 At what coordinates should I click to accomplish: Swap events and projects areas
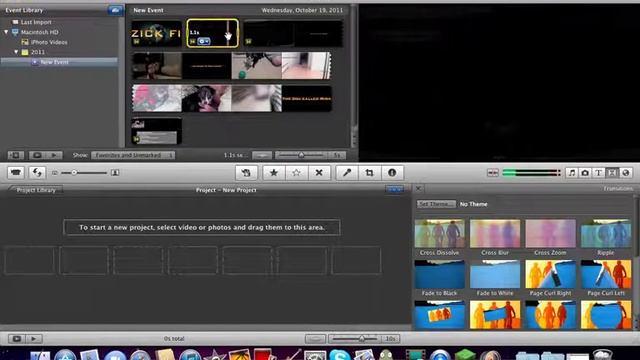coord(37,173)
